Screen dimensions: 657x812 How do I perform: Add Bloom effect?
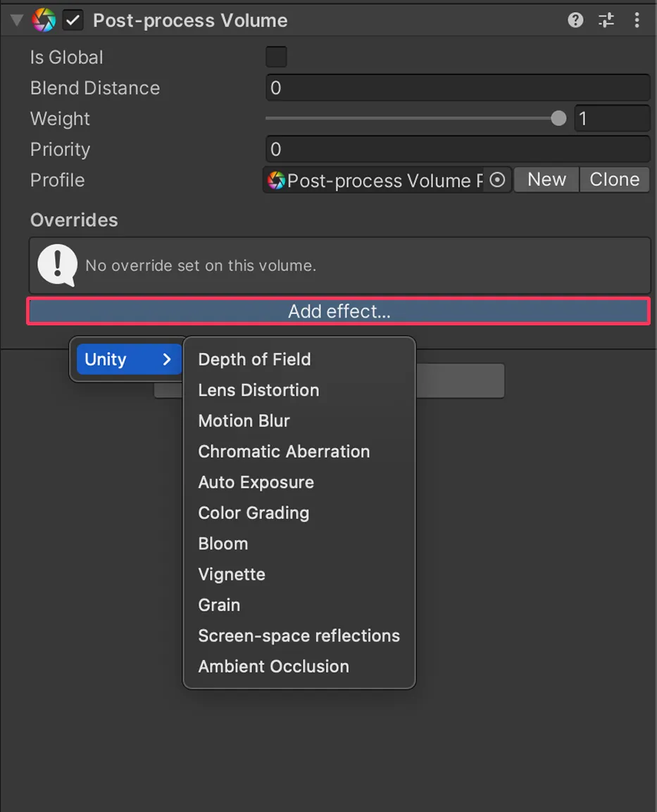point(299,544)
